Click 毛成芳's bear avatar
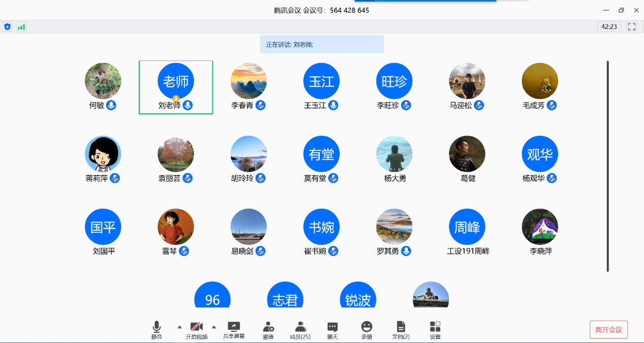The image size is (644, 343). [540, 81]
